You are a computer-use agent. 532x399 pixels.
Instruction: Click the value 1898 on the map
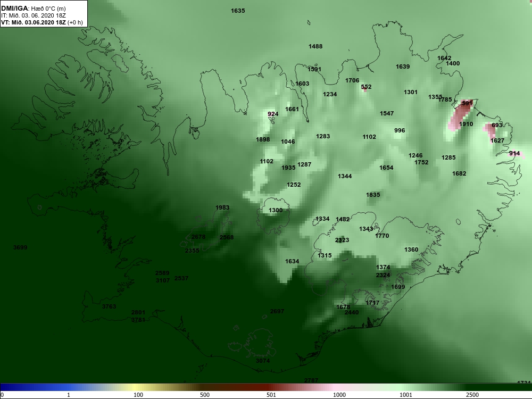coord(263,139)
